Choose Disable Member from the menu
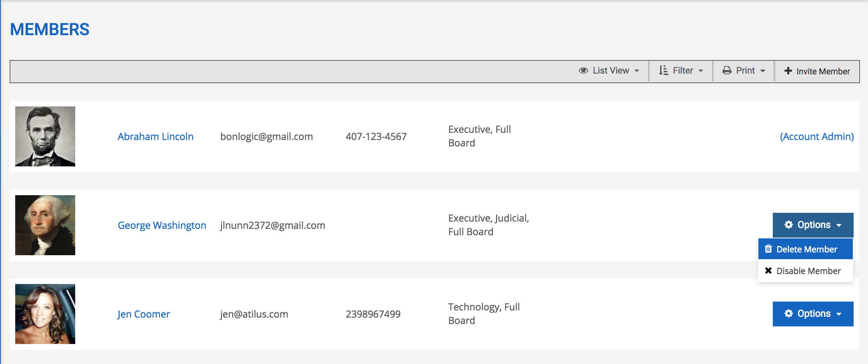 (806, 271)
